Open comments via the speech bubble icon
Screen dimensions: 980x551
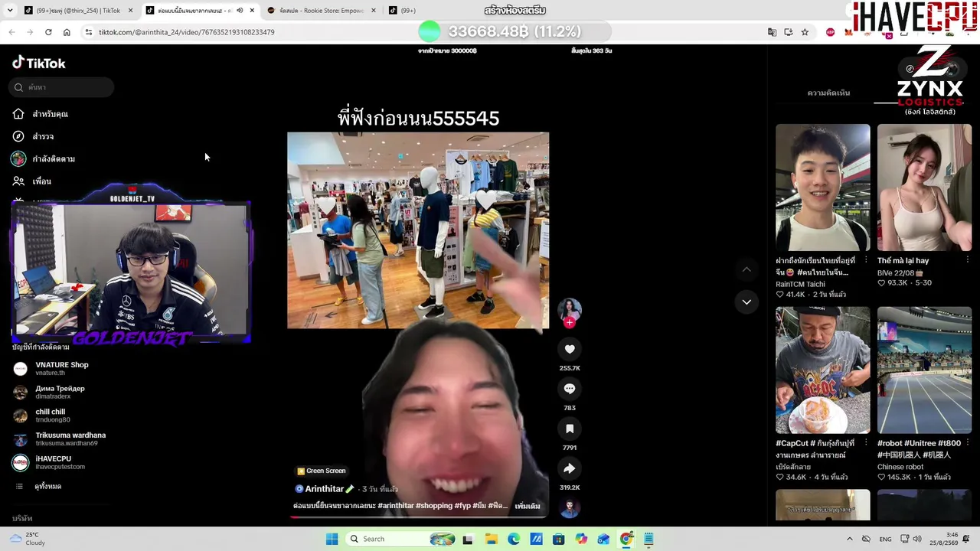click(x=570, y=389)
